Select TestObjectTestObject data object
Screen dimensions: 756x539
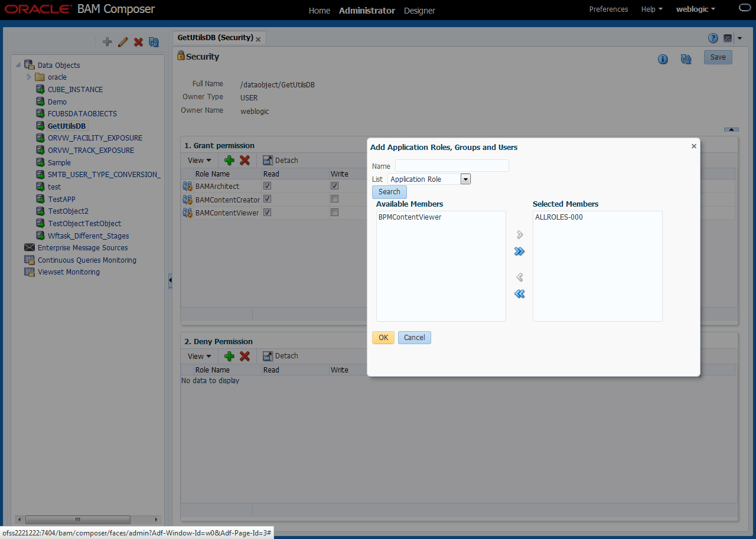pyautogui.click(x=84, y=223)
